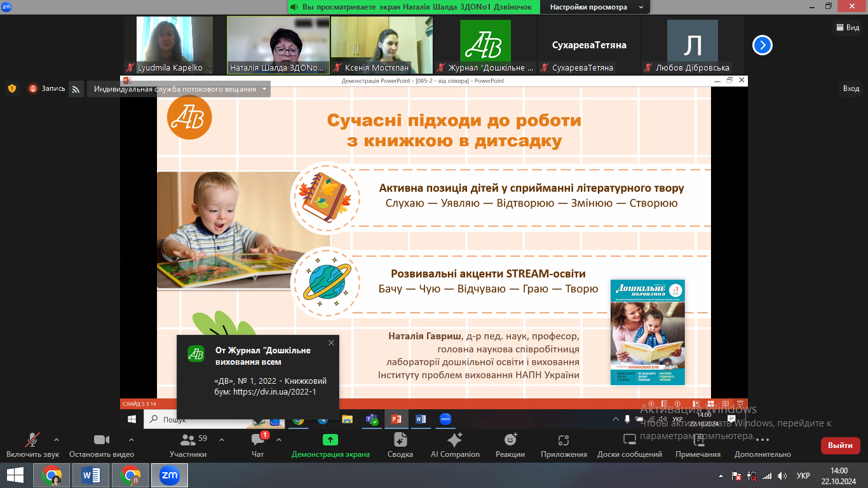
Task: Turn off camera with Остановить видео
Action: coord(102,445)
